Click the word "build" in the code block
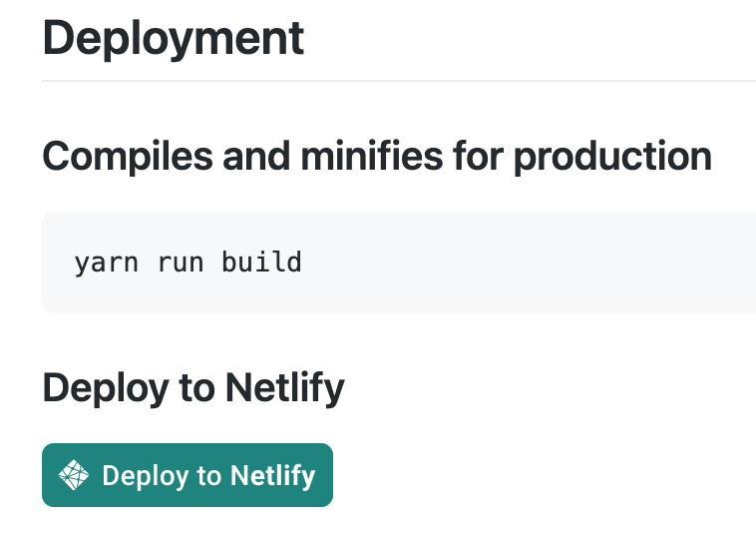The height and width of the screenshot is (533, 756). pos(261,263)
